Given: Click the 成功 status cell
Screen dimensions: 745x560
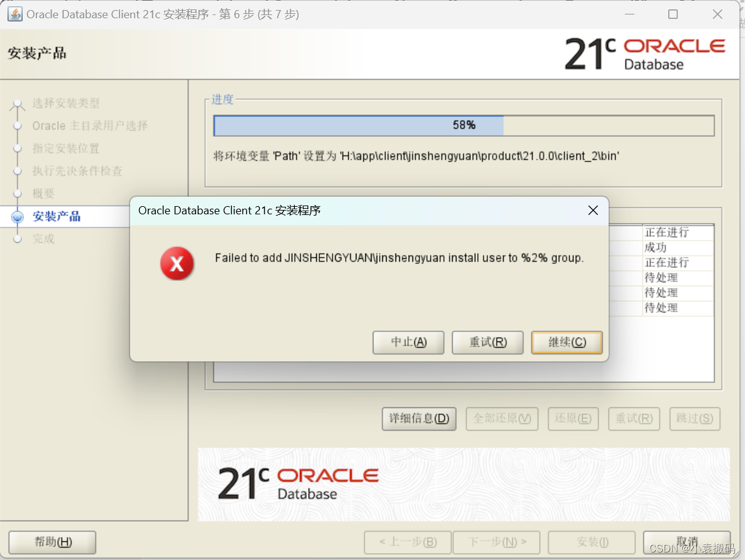Looking at the screenshot, I should tap(678, 248).
